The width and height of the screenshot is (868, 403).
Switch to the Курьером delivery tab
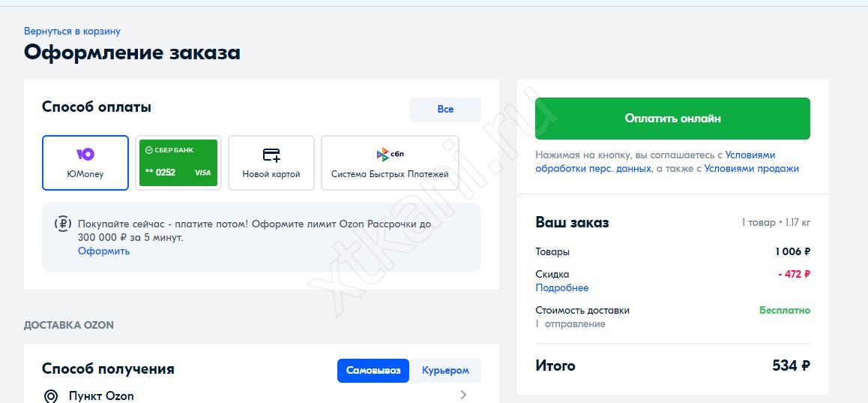tap(445, 371)
